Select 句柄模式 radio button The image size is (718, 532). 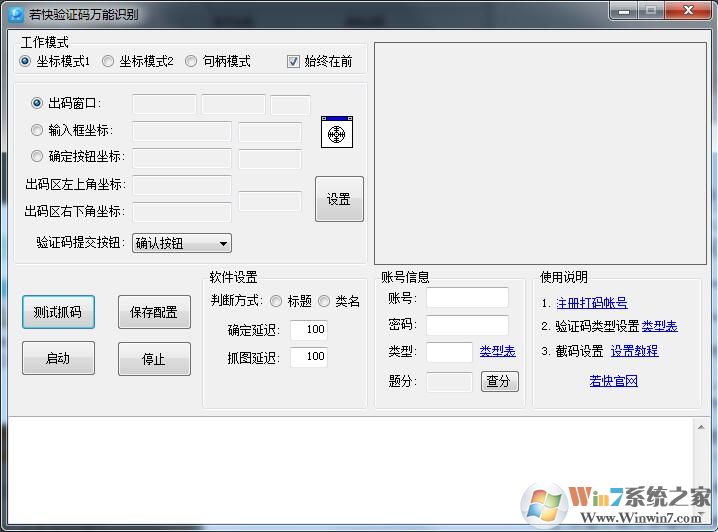pyautogui.click(x=191, y=61)
